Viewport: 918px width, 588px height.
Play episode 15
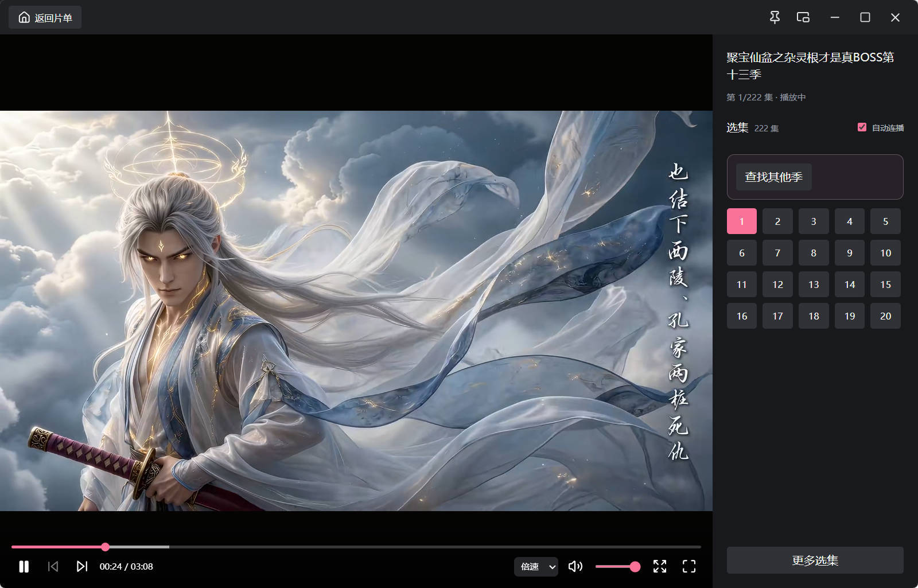885,285
